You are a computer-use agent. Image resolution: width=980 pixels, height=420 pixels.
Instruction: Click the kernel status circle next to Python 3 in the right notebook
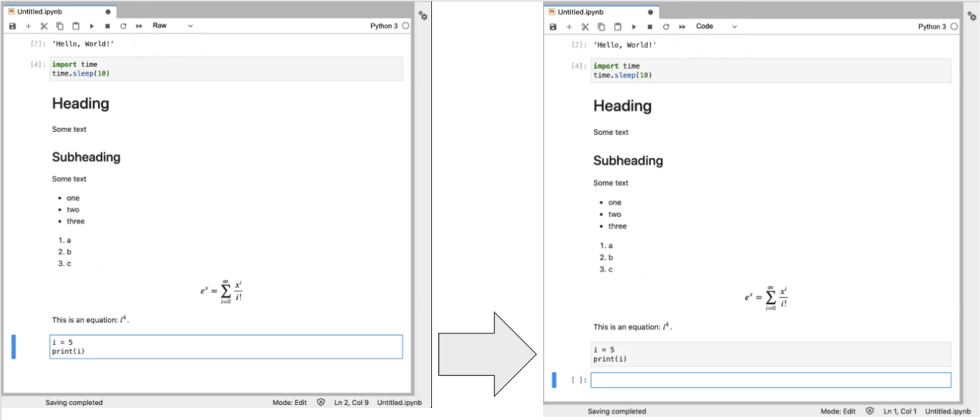[954, 26]
